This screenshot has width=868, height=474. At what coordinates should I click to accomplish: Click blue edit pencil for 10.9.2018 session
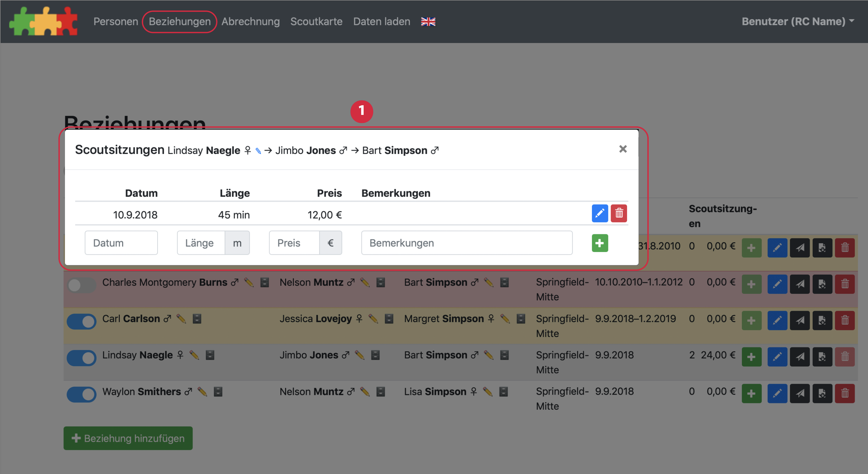[599, 213]
